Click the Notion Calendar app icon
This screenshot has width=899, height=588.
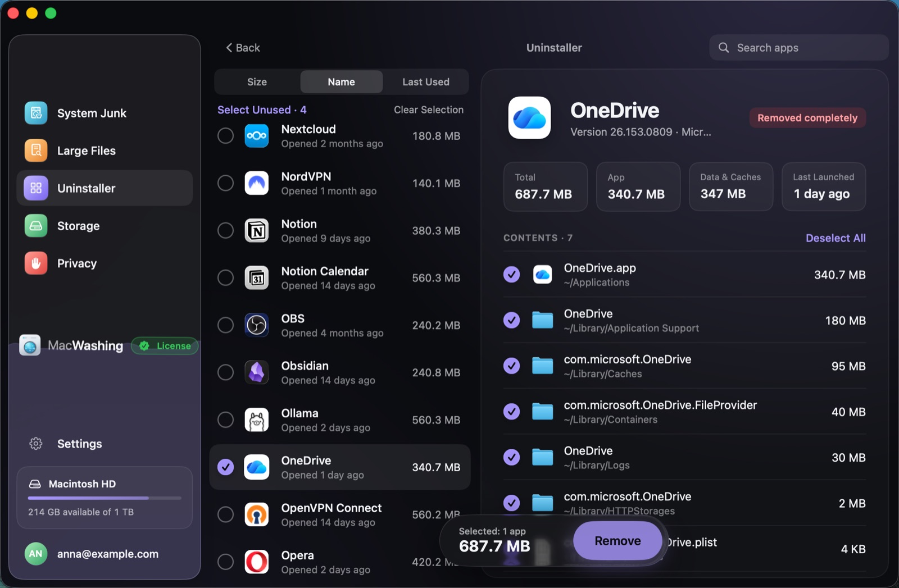click(257, 278)
